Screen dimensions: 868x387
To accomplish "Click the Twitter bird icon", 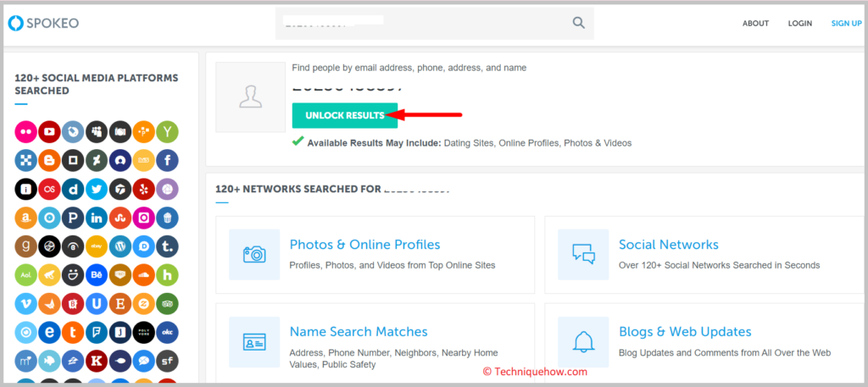I will tap(97, 189).
